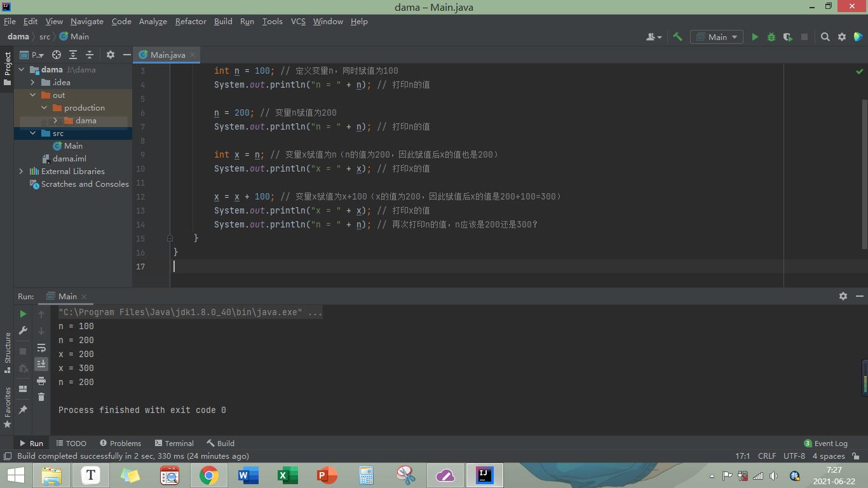Image resolution: width=868 pixels, height=488 pixels.
Task: Click editor vertical scrollbar
Action: 864,174
